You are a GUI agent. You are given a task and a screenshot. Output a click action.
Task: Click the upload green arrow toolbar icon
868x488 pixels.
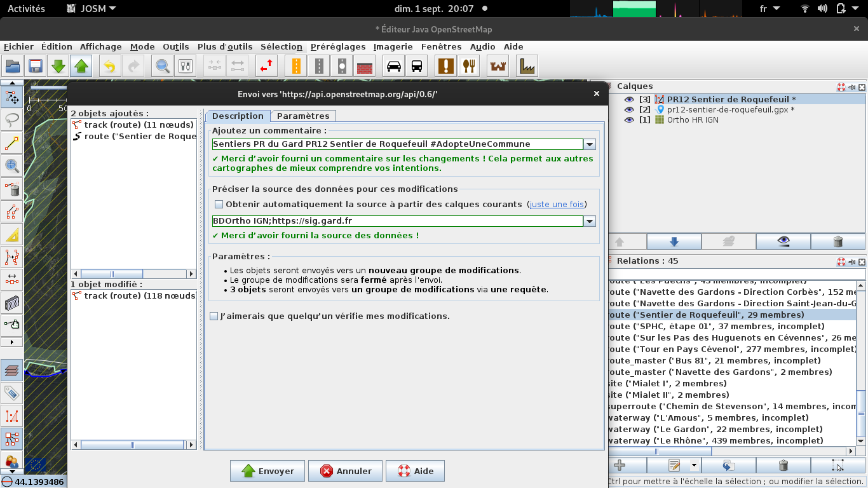pyautogui.click(x=81, y=66)
